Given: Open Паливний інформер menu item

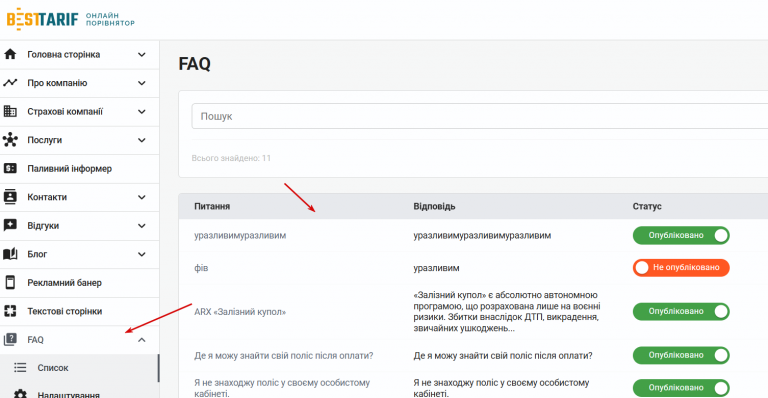Looking at the screenshot, I should pos(79,168).
